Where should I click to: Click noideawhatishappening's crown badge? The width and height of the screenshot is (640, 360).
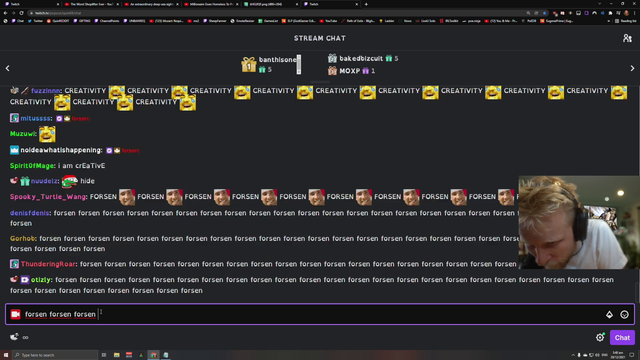pyautogui.click(x=14, y=150)
